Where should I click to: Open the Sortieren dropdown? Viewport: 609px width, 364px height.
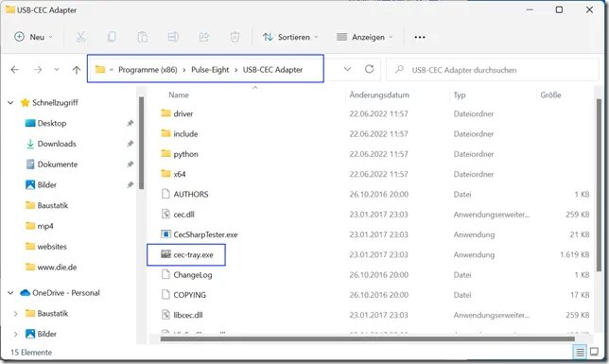pyautogui.click(x=290, y=37)
